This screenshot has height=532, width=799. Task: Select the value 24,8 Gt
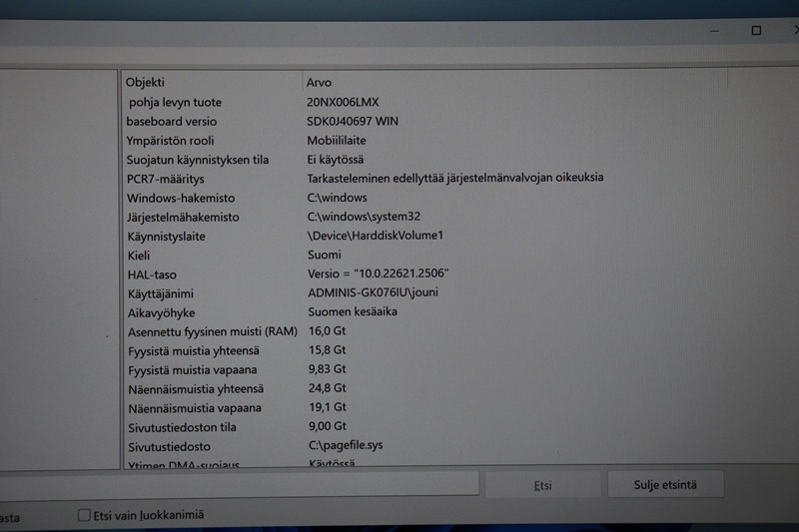click(x=328, y=388)
